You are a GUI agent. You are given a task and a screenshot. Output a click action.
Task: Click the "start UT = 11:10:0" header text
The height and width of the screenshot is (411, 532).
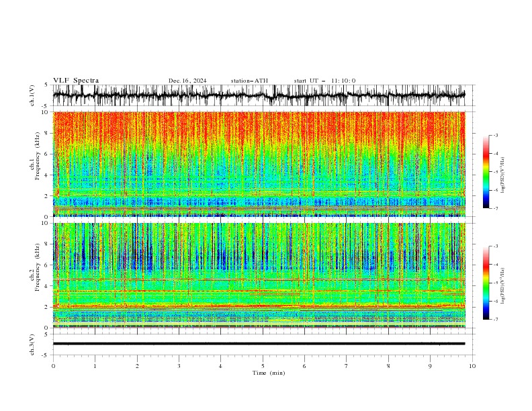click(324, 81)
